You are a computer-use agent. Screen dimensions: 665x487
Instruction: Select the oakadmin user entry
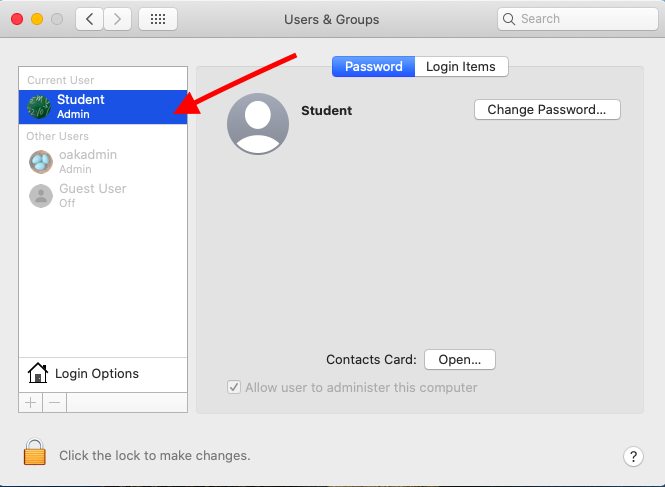click(x=103, y=162)
